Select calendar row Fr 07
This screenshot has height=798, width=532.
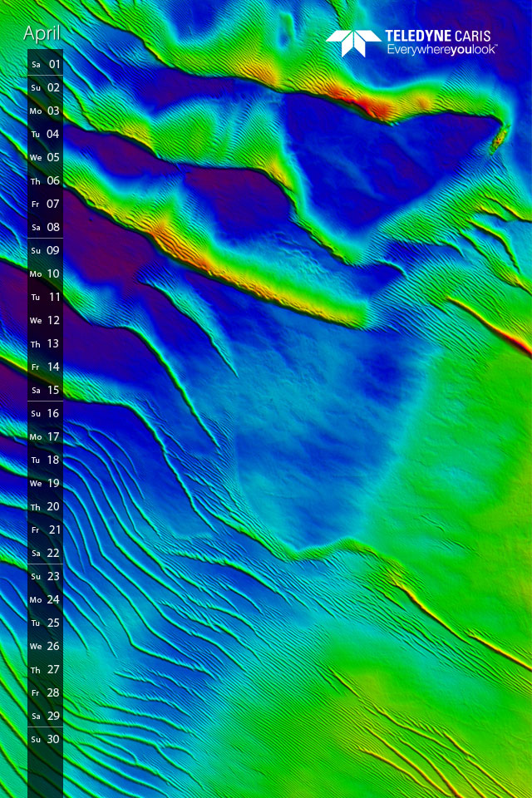point(46,204)
